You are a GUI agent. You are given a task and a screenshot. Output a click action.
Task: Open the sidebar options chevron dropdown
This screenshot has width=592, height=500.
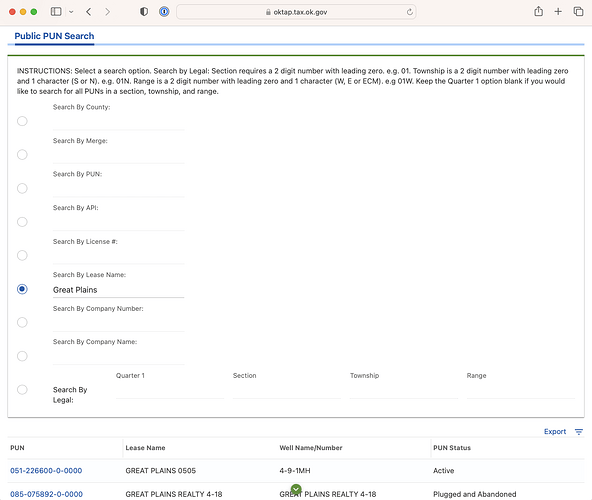click(x=71, y=12)
